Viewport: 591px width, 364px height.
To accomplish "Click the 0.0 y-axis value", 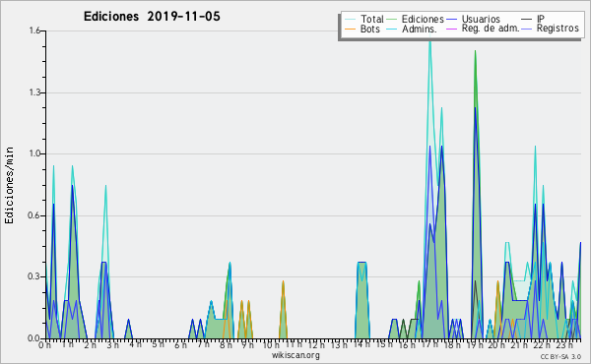I will click(33, 338).
